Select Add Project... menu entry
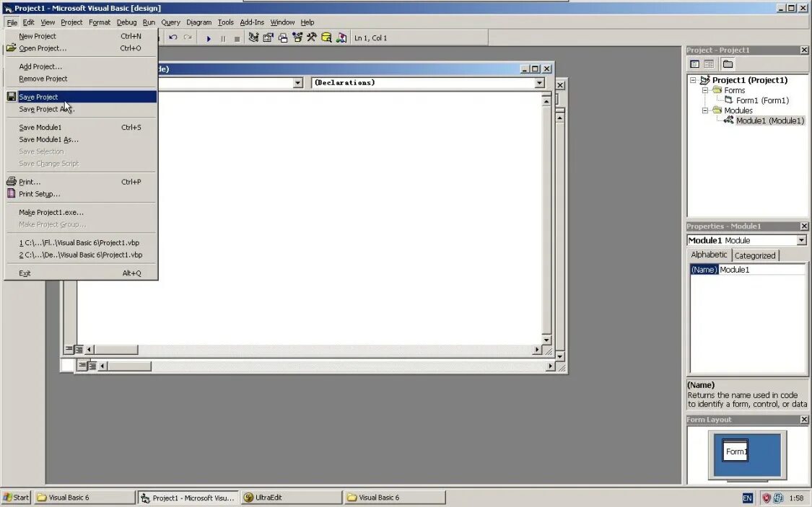The width and height of the screenshot is (812, 507). (81, 66)
